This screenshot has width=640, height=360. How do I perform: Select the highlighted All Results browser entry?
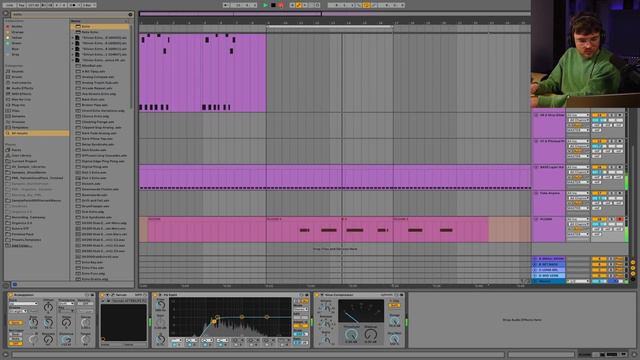pyautogui.click(x=37, y=133)
